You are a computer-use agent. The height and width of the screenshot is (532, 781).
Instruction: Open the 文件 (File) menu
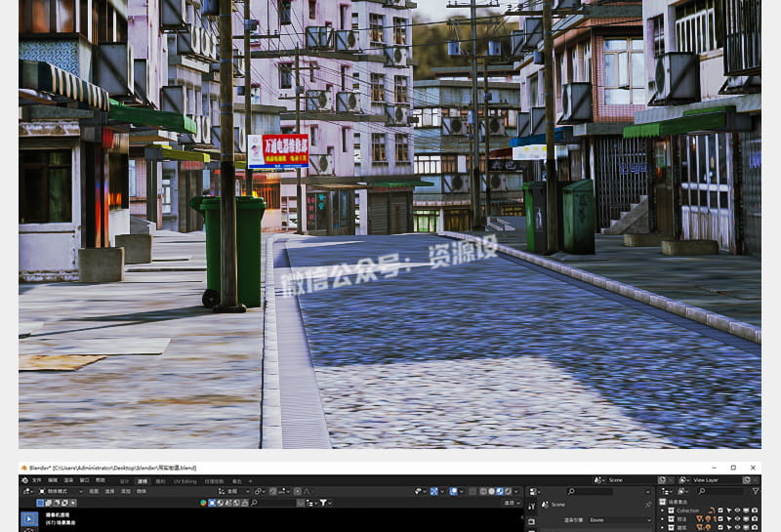pos(38,480)
